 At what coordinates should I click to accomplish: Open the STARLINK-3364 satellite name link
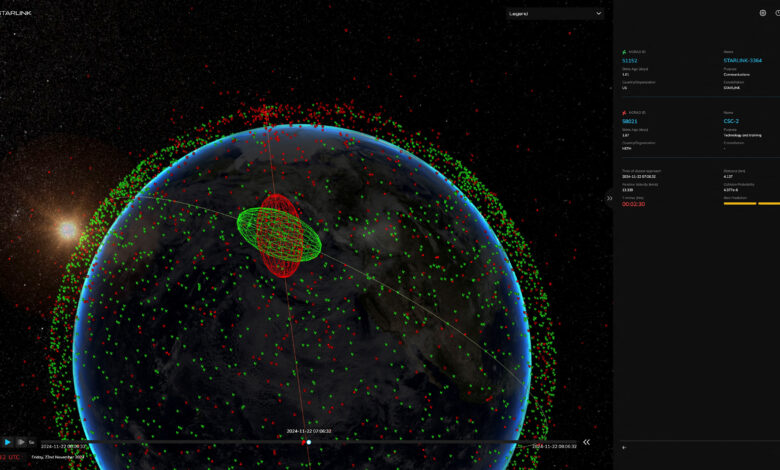click(x=742, y=61)
